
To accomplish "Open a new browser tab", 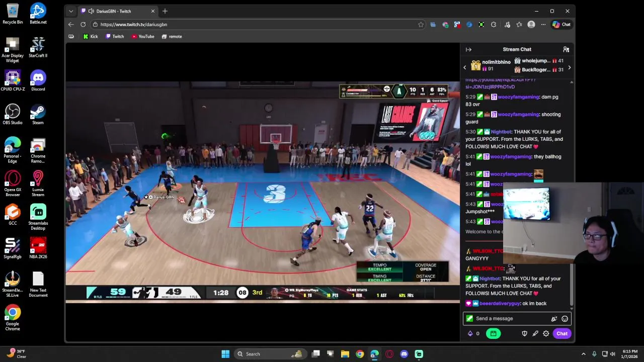I will [x=165, y=11].
